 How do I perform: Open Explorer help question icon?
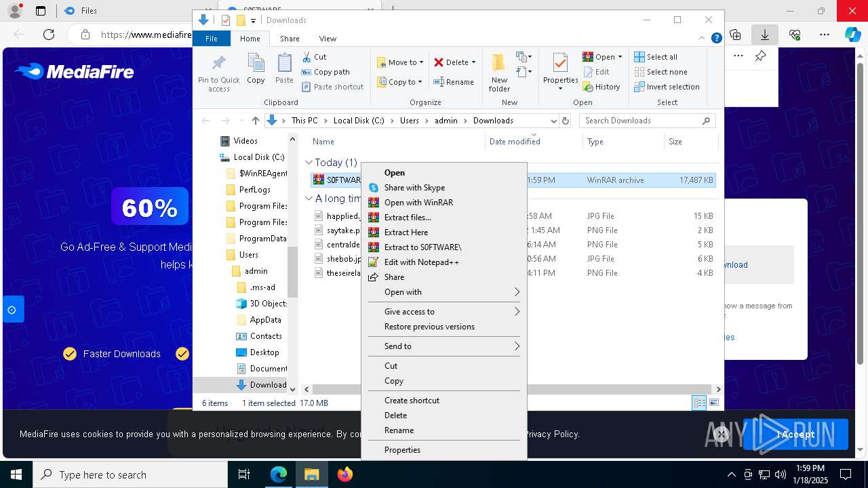point(716,39)
